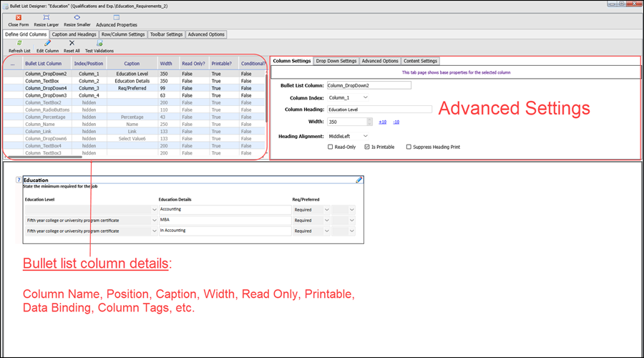Image resolution: width=644 pixels, height=358 pixels.
Task: Toggle Suppress Heading Print checkbox
Action: coord(409,147)
